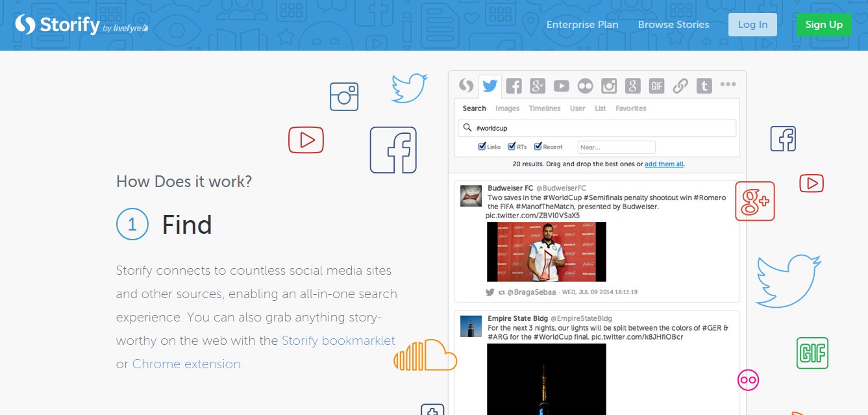868x415 pixels.
Task: Select the Facebook source icon in the editor toolbar
Action: point(514,86)
